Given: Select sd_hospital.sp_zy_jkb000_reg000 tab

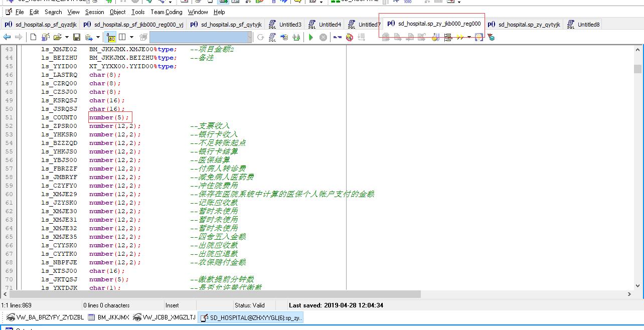Looking at the screenshot, I should pos(434,24).
